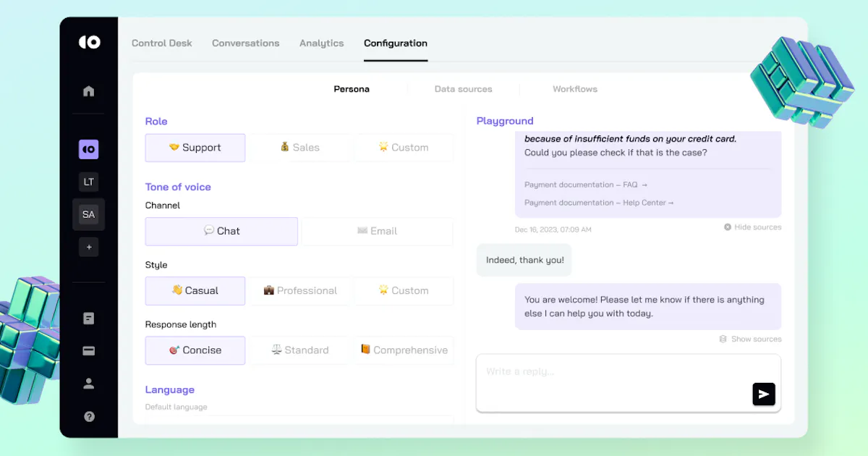This screenshot has width=868, height=456.
Task: Open the Default language field
Action: [299, 420]
